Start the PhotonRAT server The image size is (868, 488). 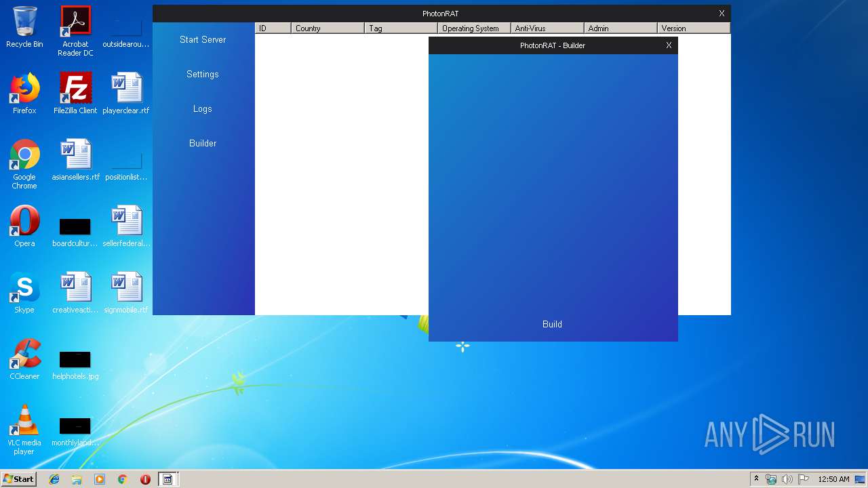click(x=203, y=39)
